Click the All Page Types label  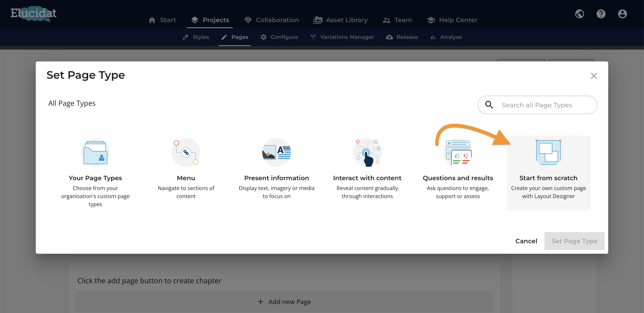pyautogui.click(x=72, y=103)
